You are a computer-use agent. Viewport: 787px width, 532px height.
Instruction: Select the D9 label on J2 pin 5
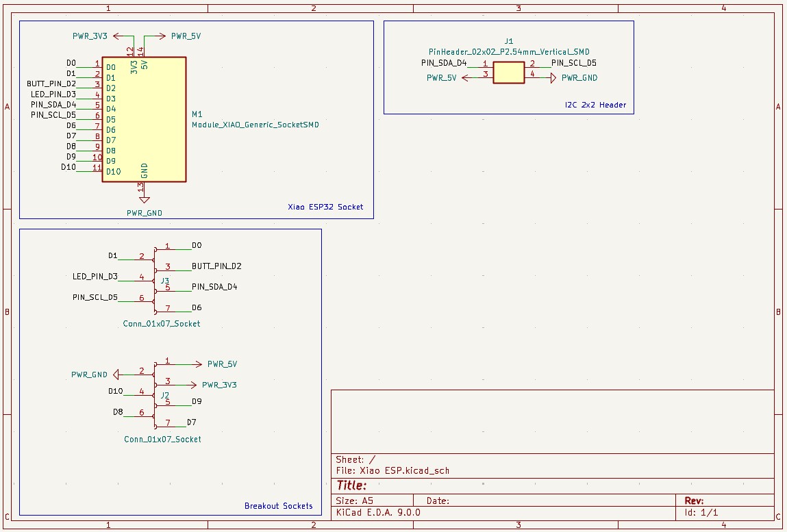[x=197, y=401]
